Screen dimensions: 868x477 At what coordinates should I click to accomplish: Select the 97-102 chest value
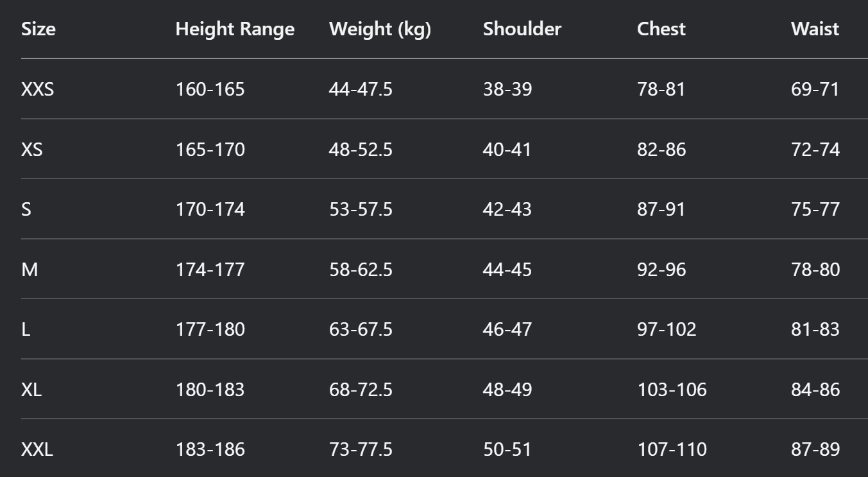pyautogui.click(x=667, y=329)
